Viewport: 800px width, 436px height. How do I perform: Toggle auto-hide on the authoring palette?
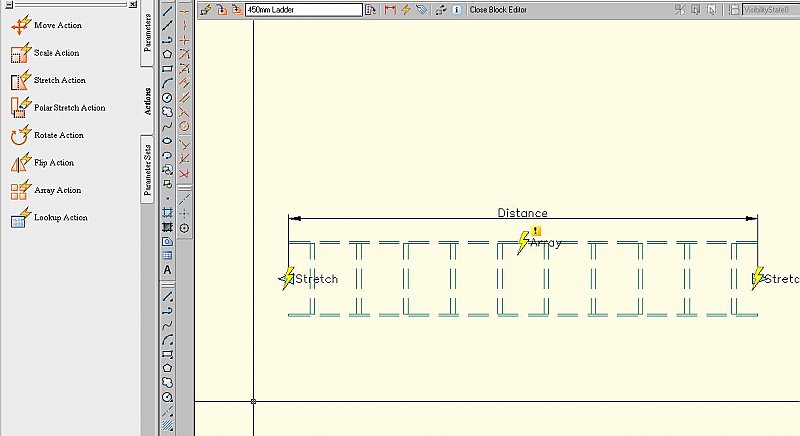(9, 5)
